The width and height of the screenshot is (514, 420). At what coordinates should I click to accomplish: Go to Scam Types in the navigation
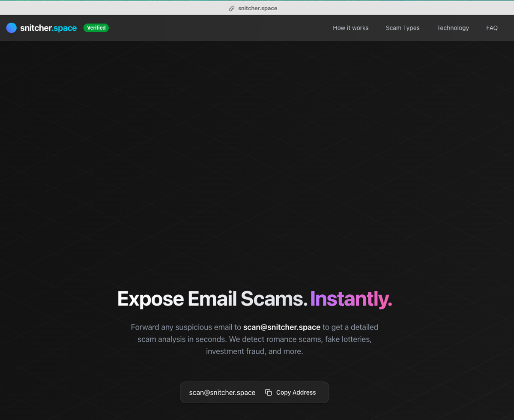click(x=403, y=28)
